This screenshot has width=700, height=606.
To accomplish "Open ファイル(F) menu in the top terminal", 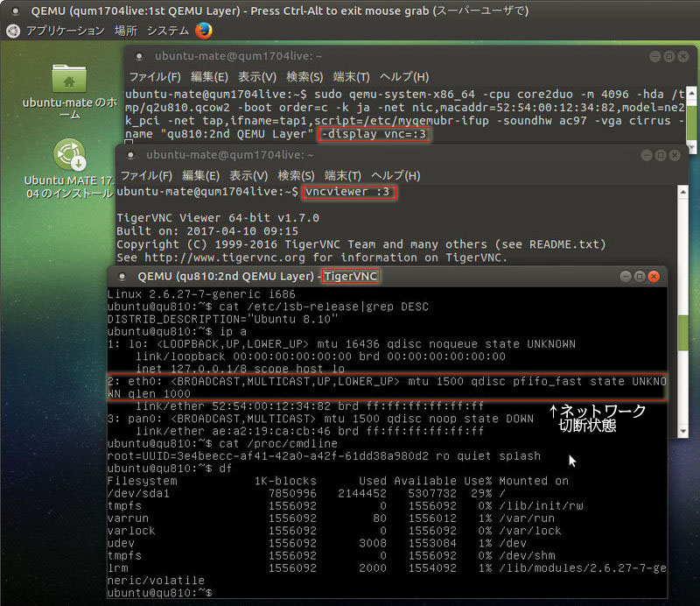I will pyautogui.click(x=155, y=77).
